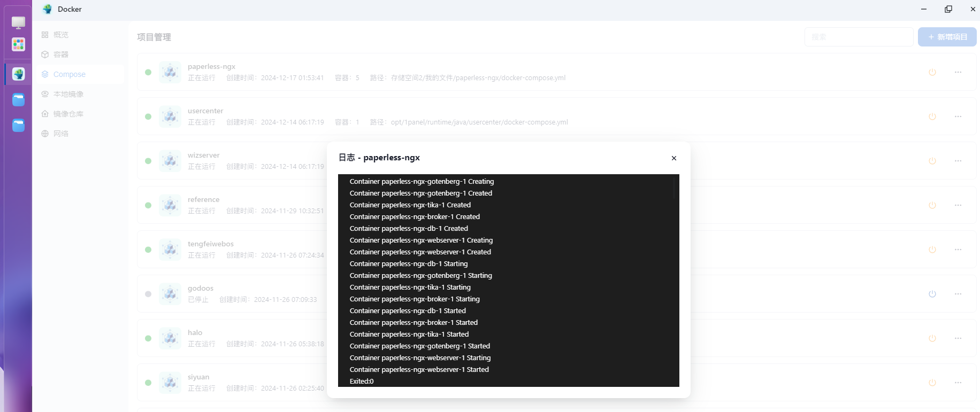Viewport: 980px width, 412px height.
Task: Toggle power for halo project
Action: tap(932, 338)
